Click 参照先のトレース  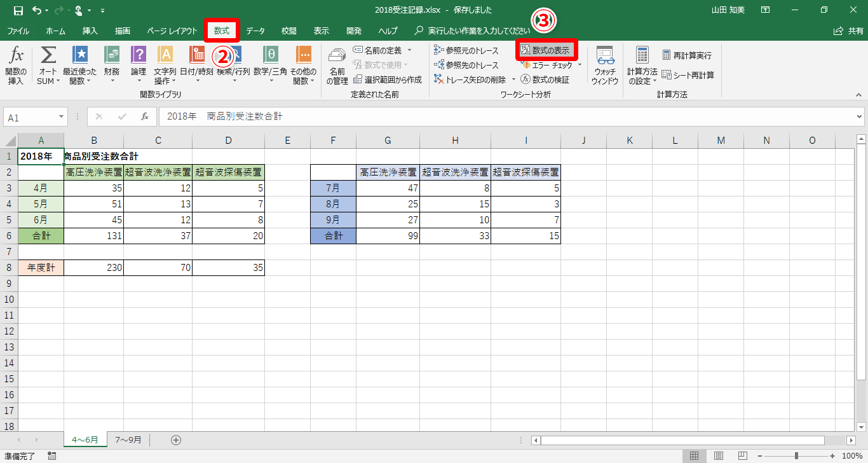click(466, 65)
